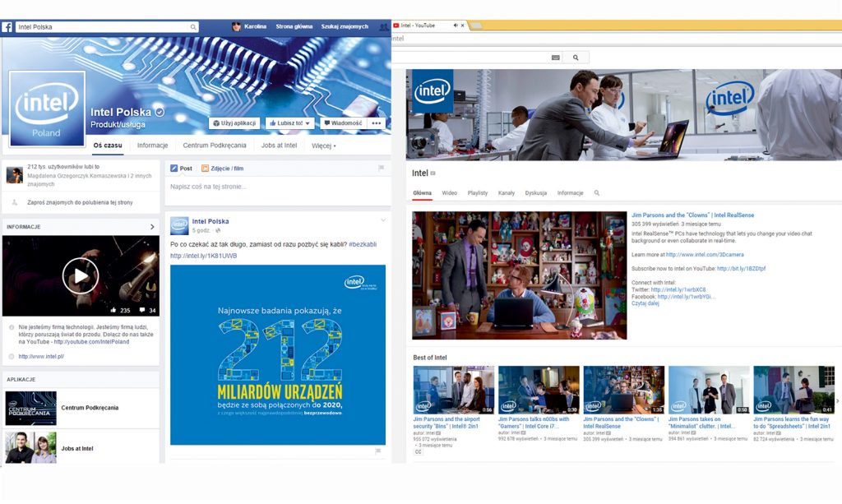Open the Centrum Podkręcania page tab
The width and height of the screenshot is (842, 504).
215,146
